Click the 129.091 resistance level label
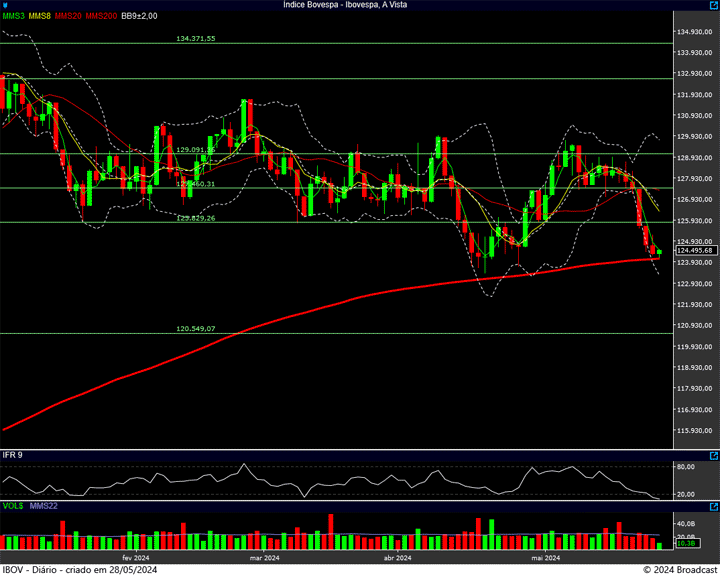The image size is (720, 575). coord(196,150)
